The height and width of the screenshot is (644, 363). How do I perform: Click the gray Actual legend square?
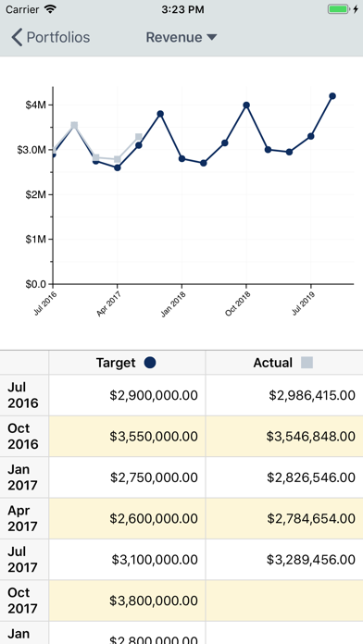(x=307, y=363)
